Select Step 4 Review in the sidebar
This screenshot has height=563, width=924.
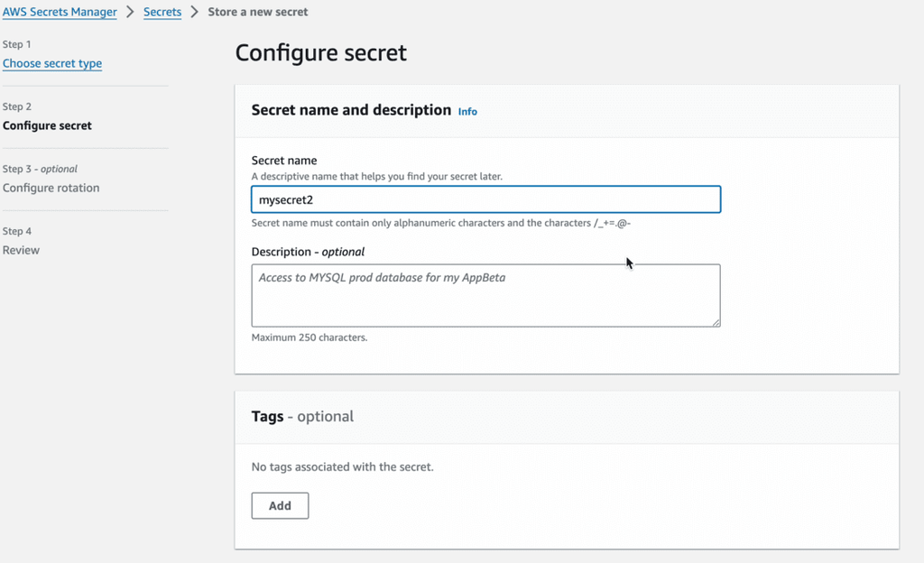21,250
